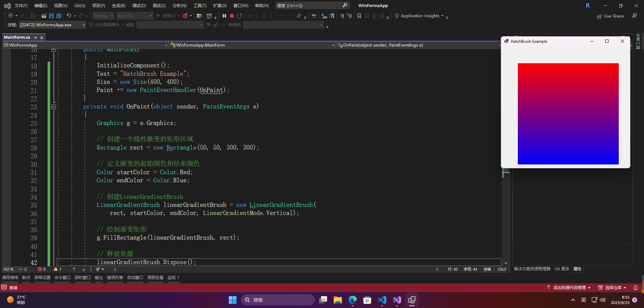Image resolution: width=644 pixels, height=308 pixels.
Task: Go to previous issue up arrow
Action: click(74, 269)
